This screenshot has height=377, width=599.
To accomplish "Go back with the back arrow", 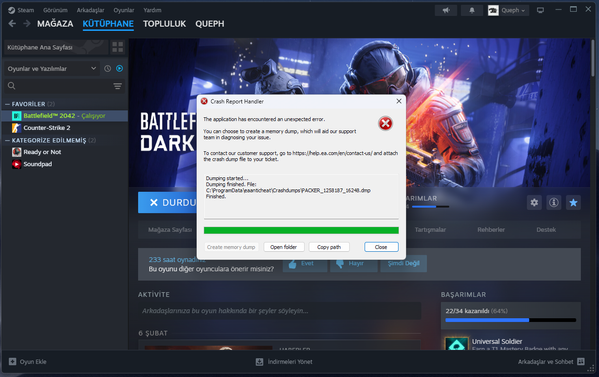I will point(12,24).
